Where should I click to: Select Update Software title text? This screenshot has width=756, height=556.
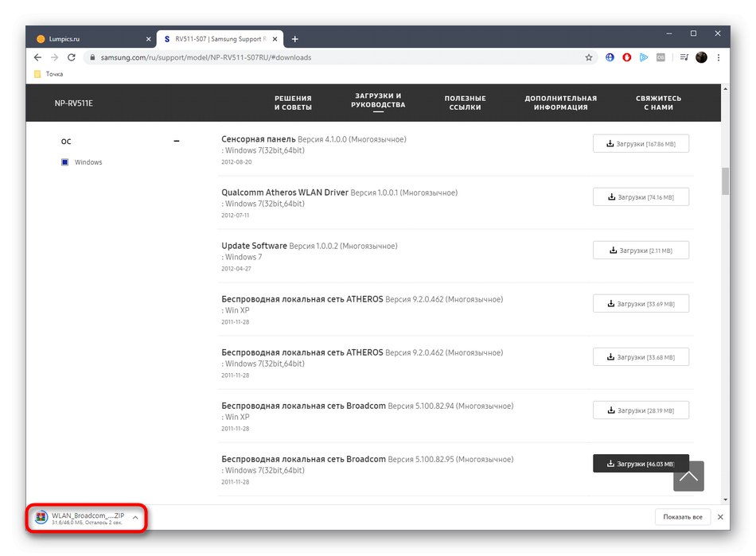click(254, 246)
